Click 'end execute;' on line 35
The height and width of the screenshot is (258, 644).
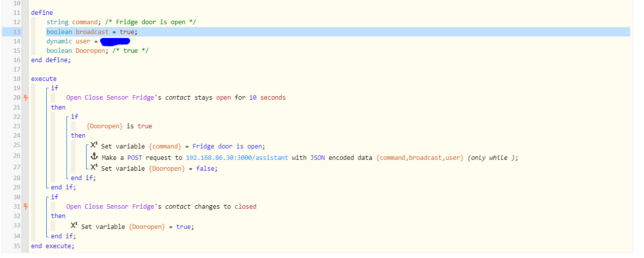[x=53, y=246]
